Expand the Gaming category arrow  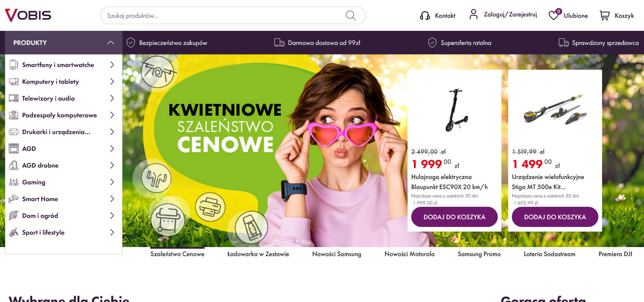click(x=112, y=182)
